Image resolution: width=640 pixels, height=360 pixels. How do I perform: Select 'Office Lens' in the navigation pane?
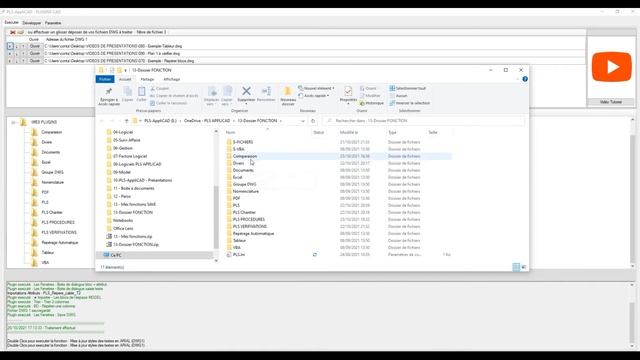click(x=123, y=229)
